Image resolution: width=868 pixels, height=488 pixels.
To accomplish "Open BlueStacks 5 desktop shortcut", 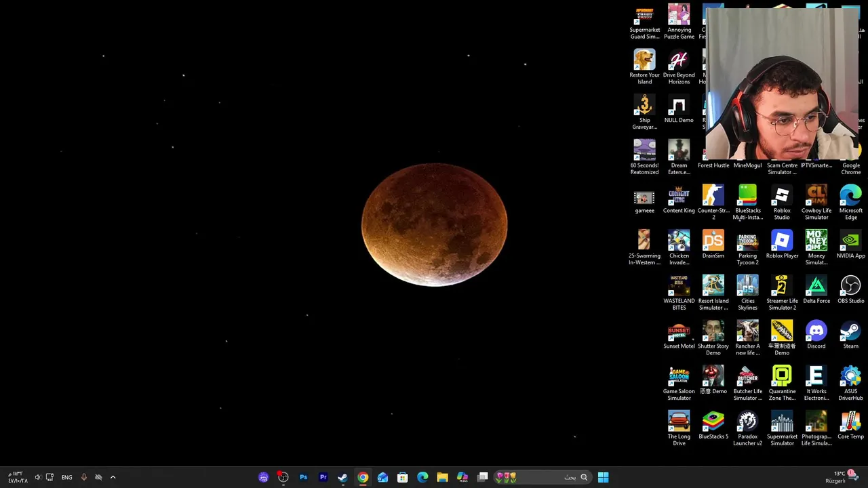I will click(713, 426).
